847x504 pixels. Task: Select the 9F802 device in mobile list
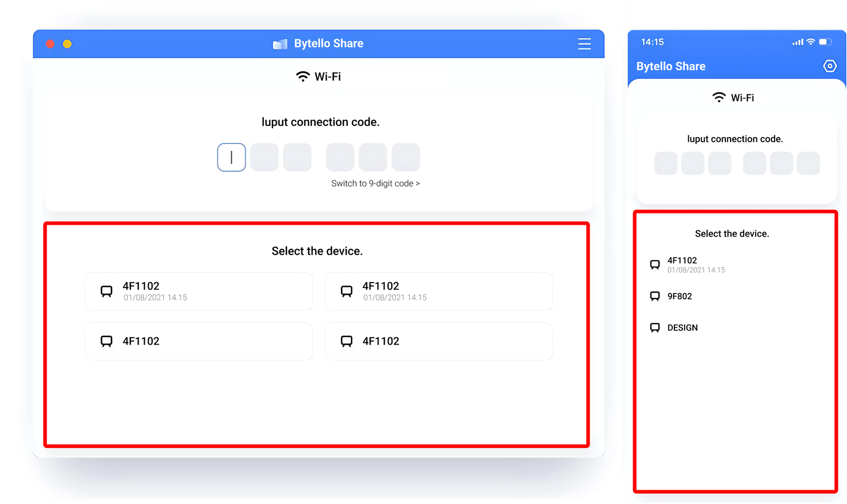tap(680, 296)
